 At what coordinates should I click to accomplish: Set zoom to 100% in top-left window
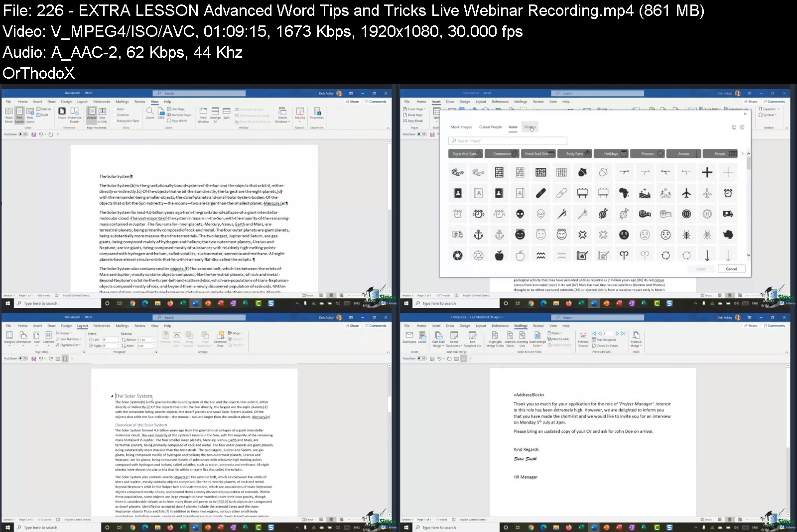161,114
